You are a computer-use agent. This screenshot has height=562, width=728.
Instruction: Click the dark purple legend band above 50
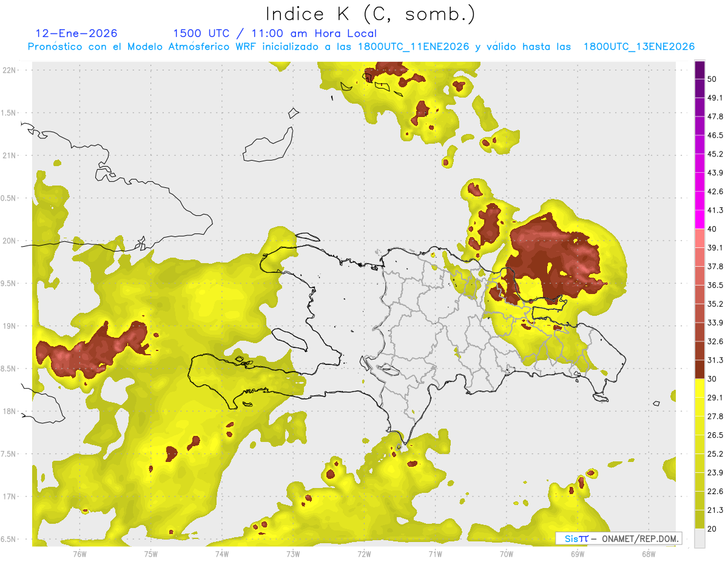[699, 70]
